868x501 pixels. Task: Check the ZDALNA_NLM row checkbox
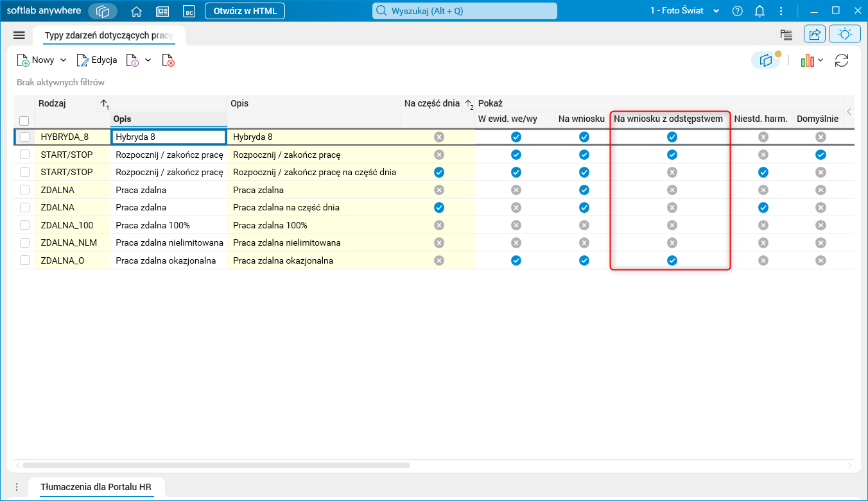coord(24,242)
